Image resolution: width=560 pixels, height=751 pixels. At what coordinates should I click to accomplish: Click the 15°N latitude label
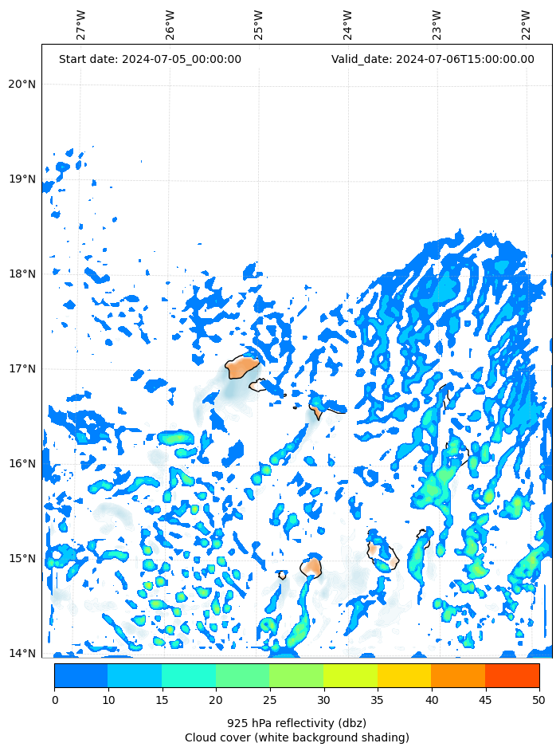22,558
